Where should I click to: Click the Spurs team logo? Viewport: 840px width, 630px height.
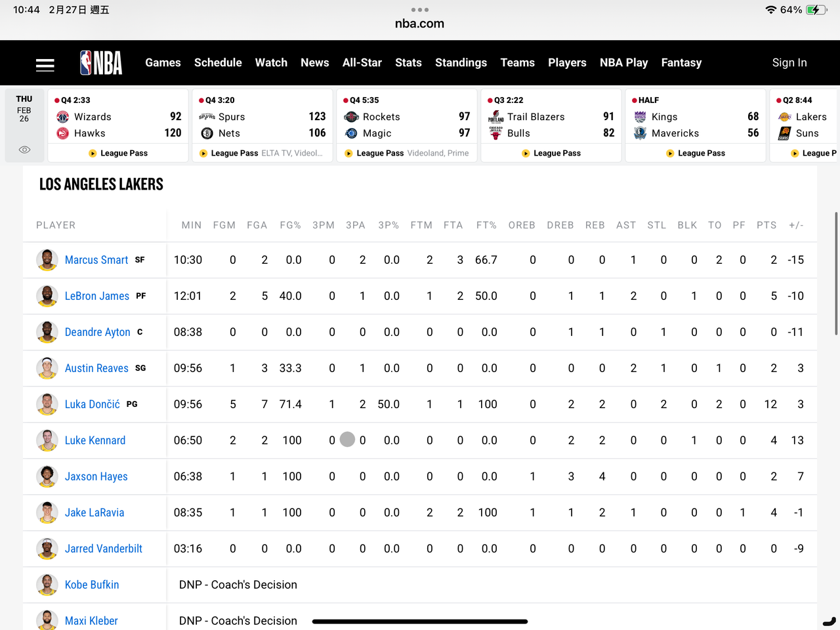pos(207,117)
